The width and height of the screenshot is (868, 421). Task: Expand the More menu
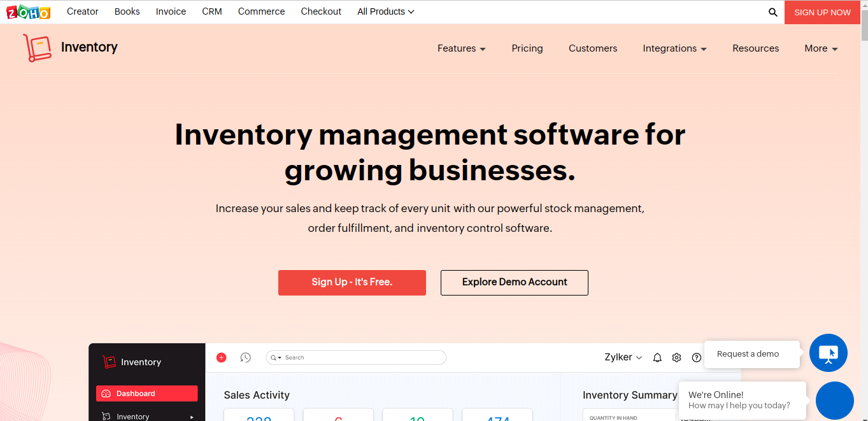click(821, 48)
